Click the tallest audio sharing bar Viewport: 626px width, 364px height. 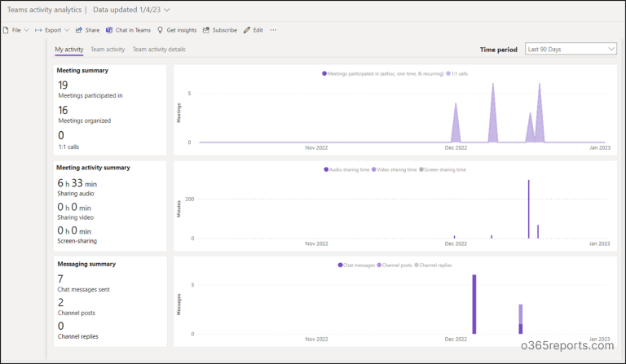click(528, 209)
